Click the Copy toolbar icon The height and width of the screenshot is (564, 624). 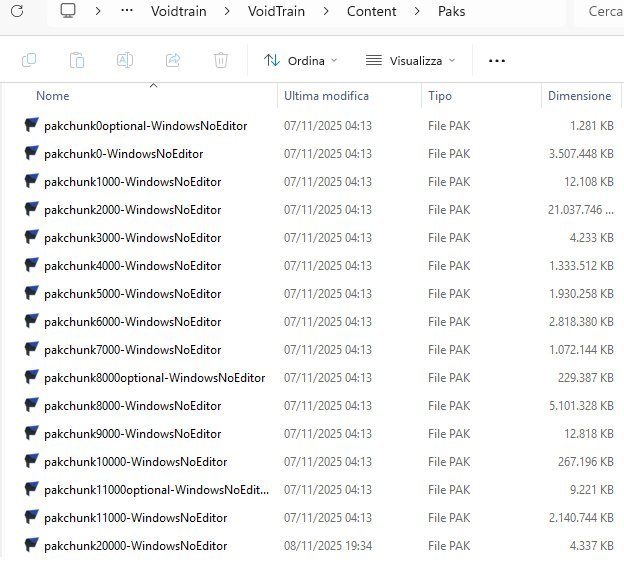point(29,60)
